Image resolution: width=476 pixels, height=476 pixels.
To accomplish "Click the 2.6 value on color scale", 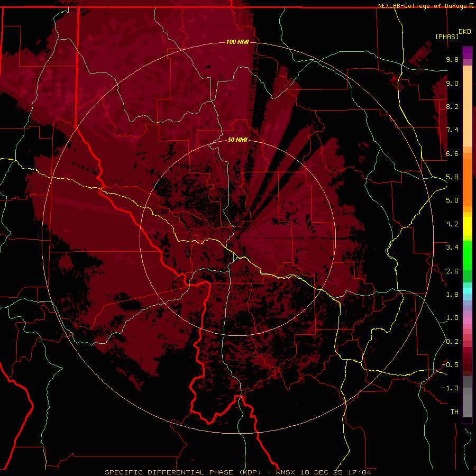I will (x=452, y=271).
